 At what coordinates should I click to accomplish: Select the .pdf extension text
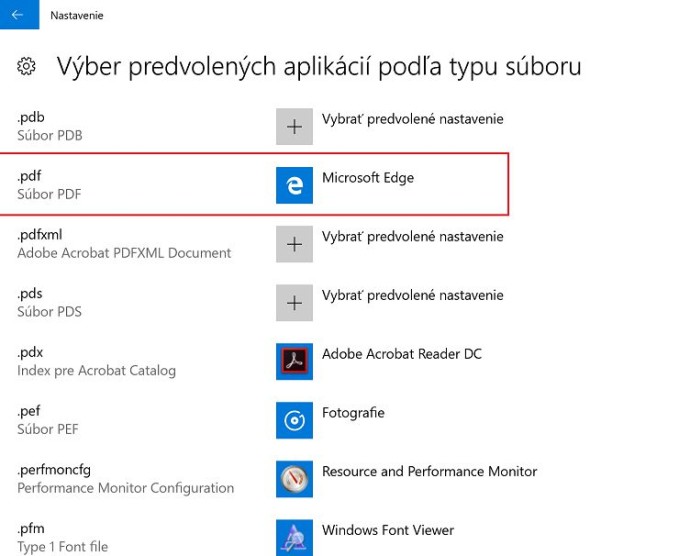pos(29,176)
